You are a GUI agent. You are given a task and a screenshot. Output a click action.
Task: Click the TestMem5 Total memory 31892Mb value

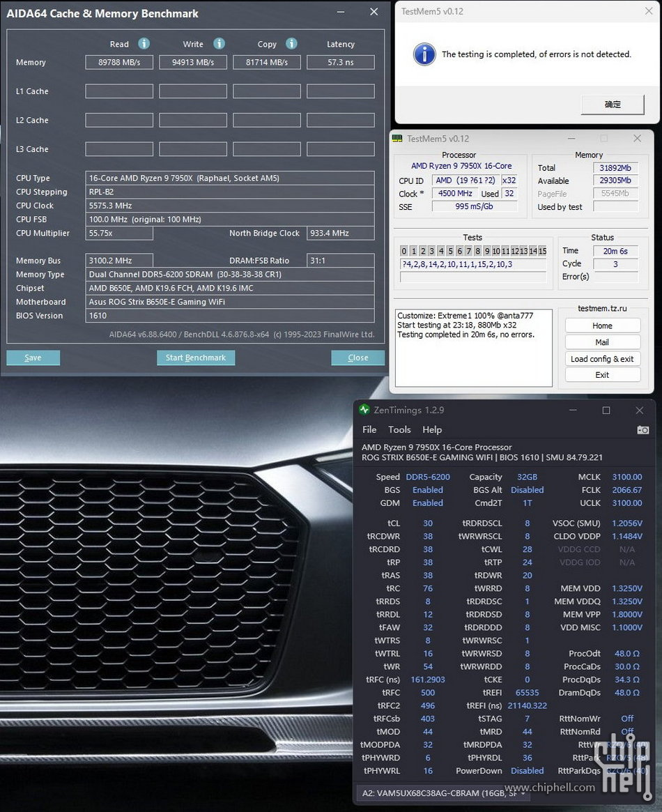pyautogui.click(x=615, y=168)
